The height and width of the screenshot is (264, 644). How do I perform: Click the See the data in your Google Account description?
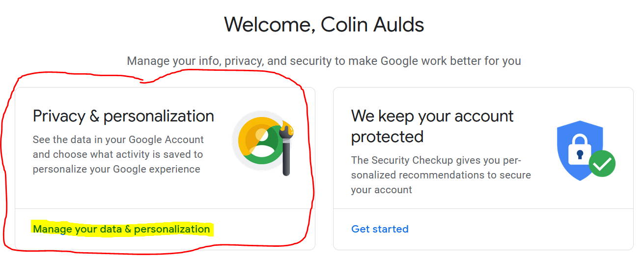118,154
